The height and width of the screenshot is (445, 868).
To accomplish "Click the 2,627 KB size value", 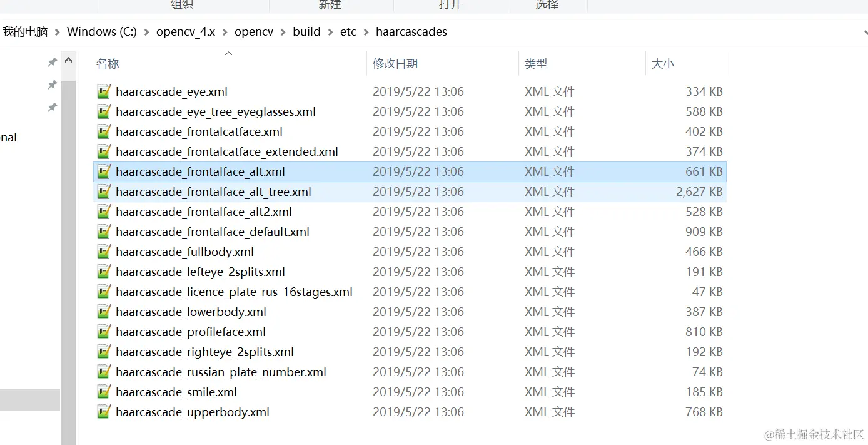I will (699, 192).
